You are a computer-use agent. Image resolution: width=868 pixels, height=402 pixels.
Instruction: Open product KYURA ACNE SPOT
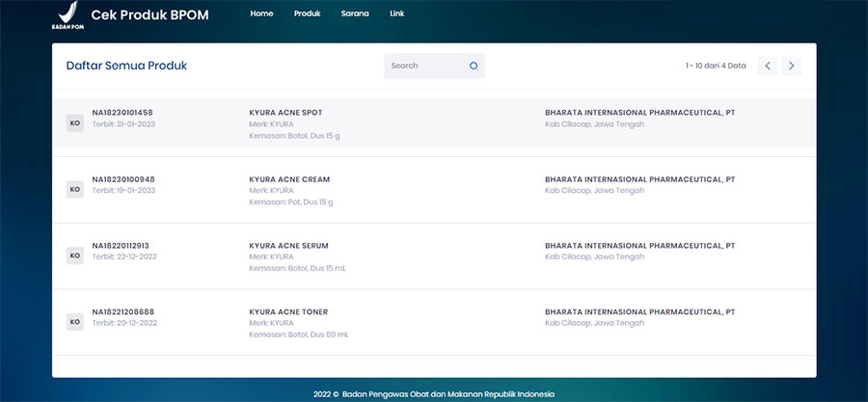(x=285, y=113)
